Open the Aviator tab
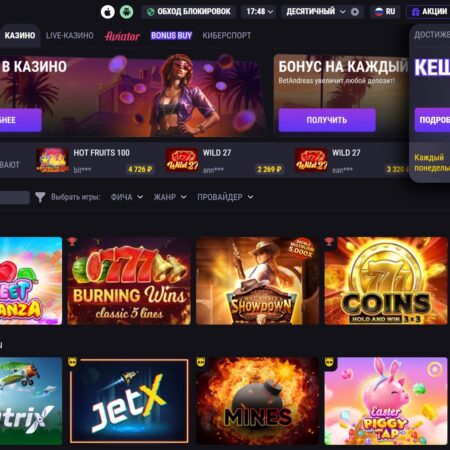The height and width of the screenshot is (450, 450). (x=122, y=36)
